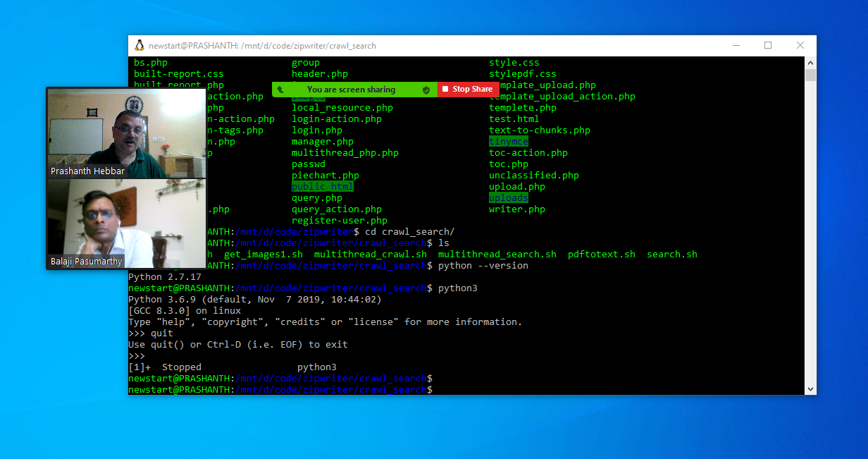Close the terminal window
Viewport: 868px width, 459px height.
[800, 46]
